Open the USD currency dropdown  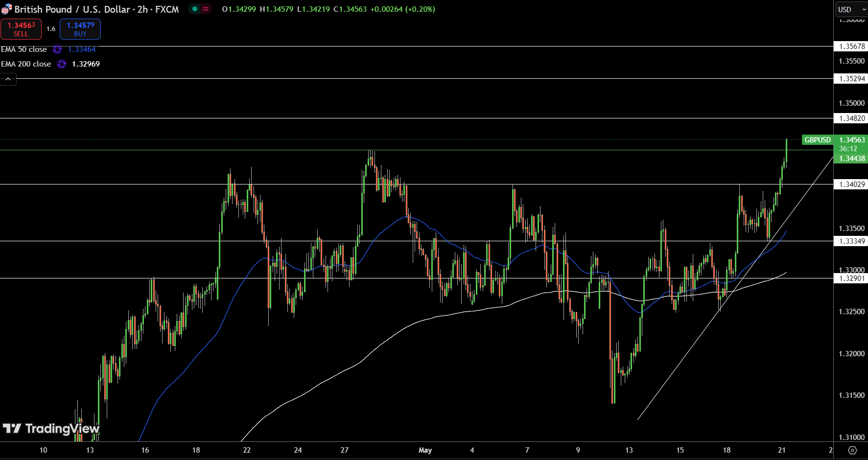click(851, 9)
